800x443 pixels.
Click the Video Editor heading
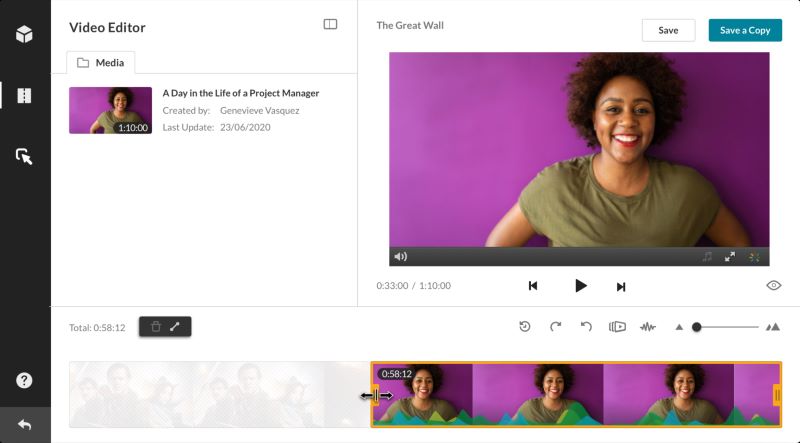pos(107,28)
